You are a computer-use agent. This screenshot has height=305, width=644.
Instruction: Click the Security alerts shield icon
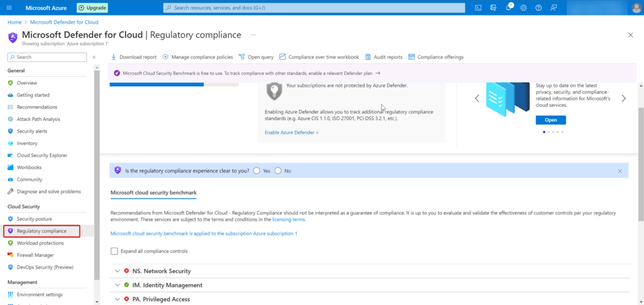click(11, 131)
